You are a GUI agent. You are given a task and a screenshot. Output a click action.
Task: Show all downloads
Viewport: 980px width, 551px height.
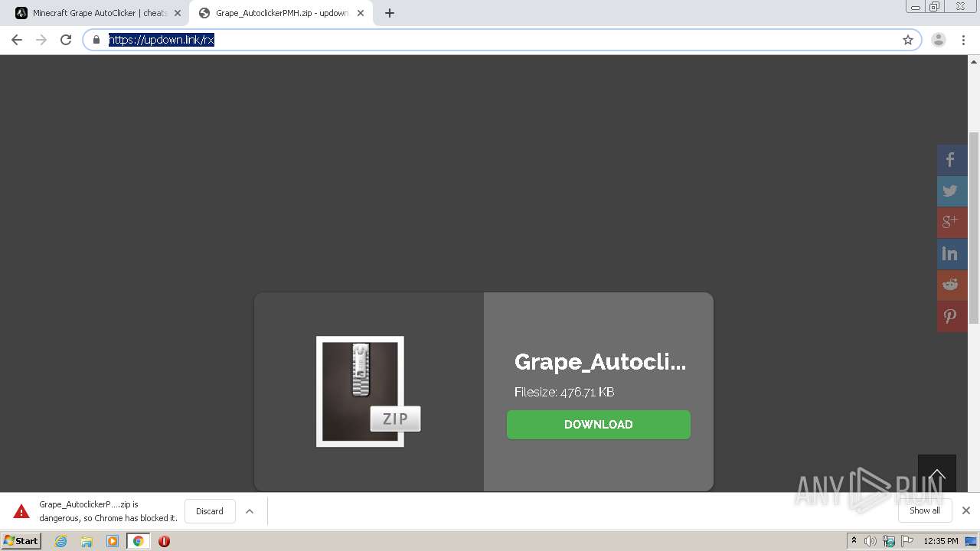tap(925, 510)
